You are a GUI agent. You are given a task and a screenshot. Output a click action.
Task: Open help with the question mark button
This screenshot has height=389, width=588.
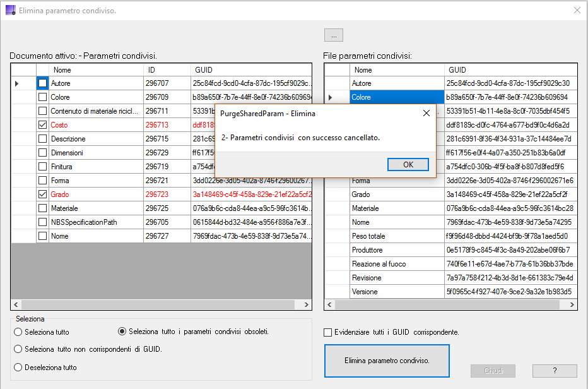(x=555, y=371)
